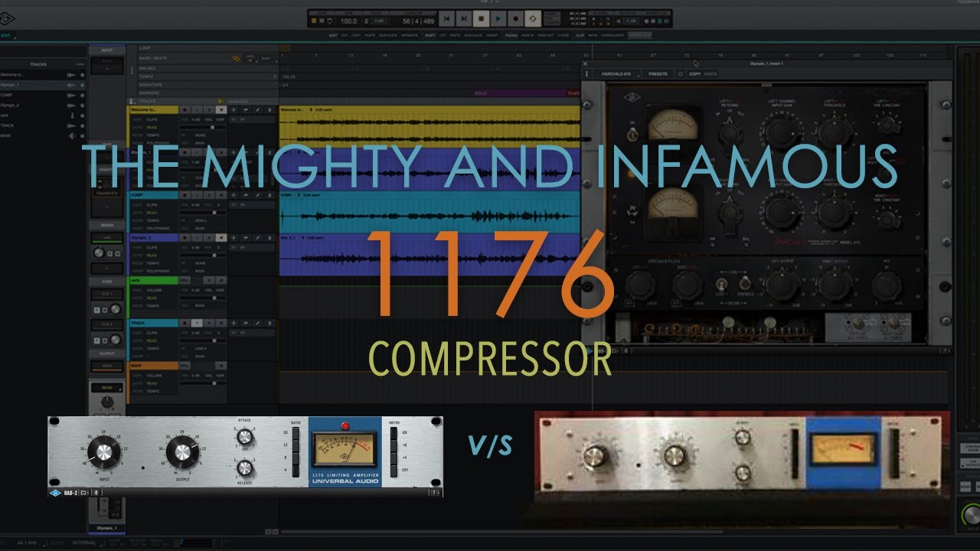
Task: Select the yellow Welcome to... audio clip
Action: [x=430, y=126]
